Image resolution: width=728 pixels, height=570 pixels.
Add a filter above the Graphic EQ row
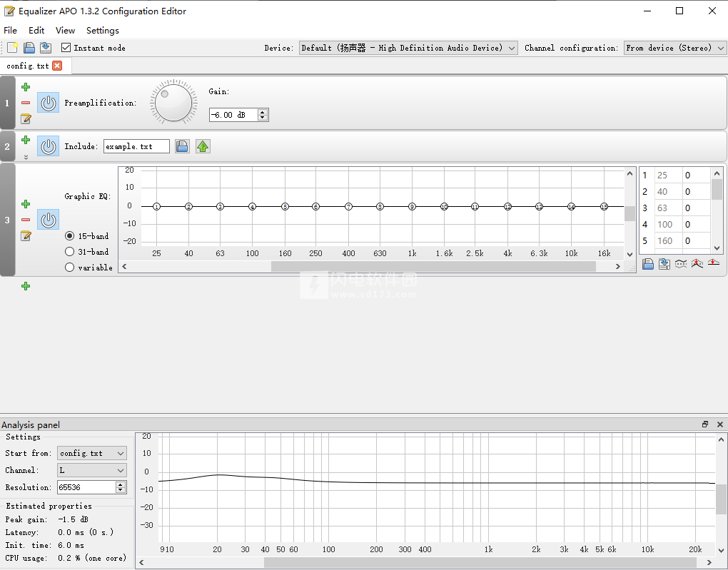(x=26, y=204)
